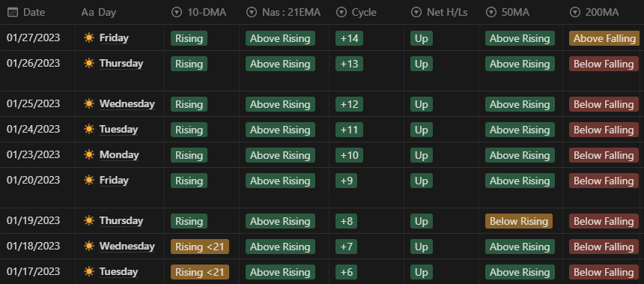
Task: Open the Thursday page for 01/19/2023
Action: tap(121, 221)
